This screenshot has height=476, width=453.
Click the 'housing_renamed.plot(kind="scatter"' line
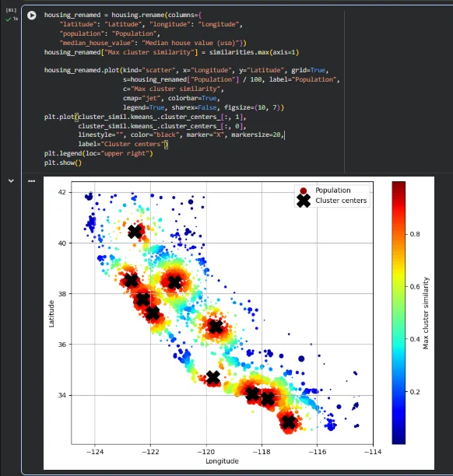click(x=187, y=70)
